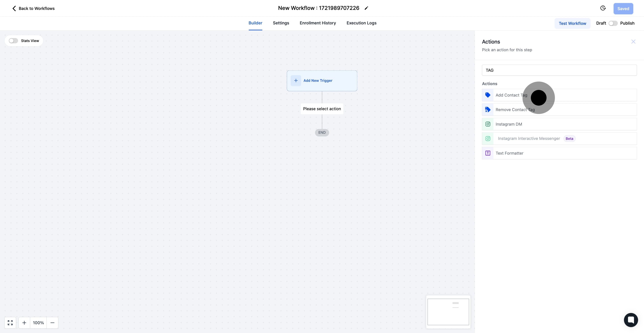The height and width of the screenshot is (333, 644).
Task: Open the chat support bubble
Action: (x=631, y=320)
